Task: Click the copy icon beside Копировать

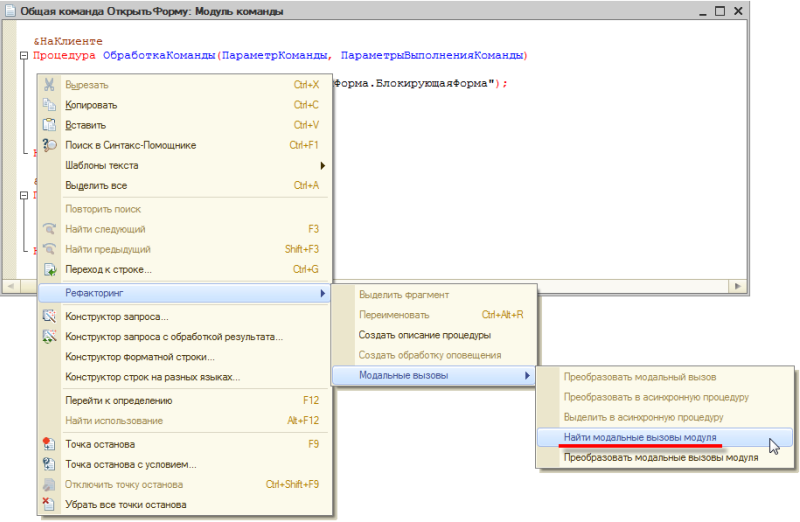Action: pyautogui.click(x=49, y=105)
